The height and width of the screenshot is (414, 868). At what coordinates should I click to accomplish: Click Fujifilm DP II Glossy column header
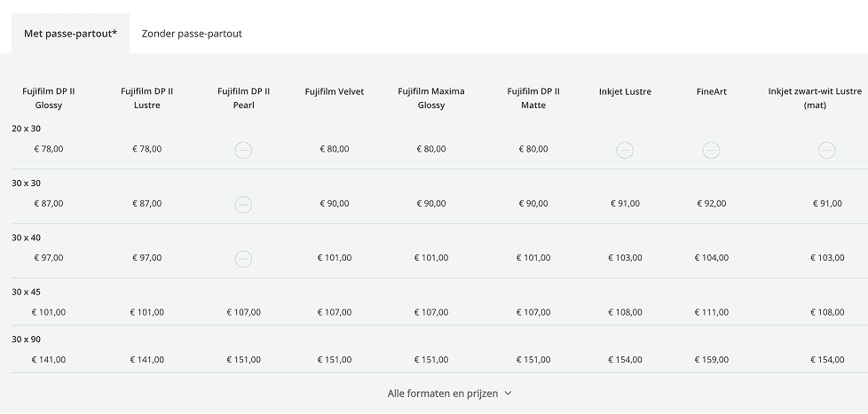(49, 98)
